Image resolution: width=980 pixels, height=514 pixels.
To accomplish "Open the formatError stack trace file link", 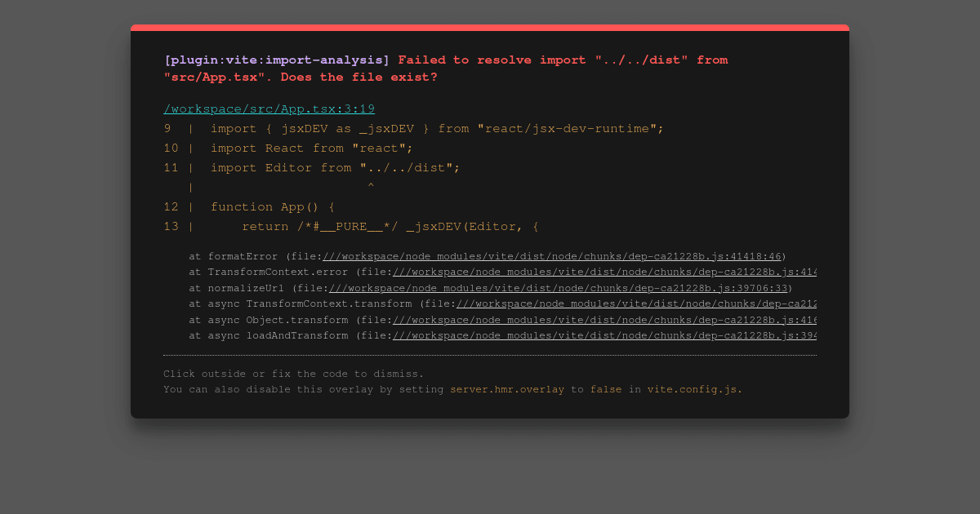I will 551,256.
